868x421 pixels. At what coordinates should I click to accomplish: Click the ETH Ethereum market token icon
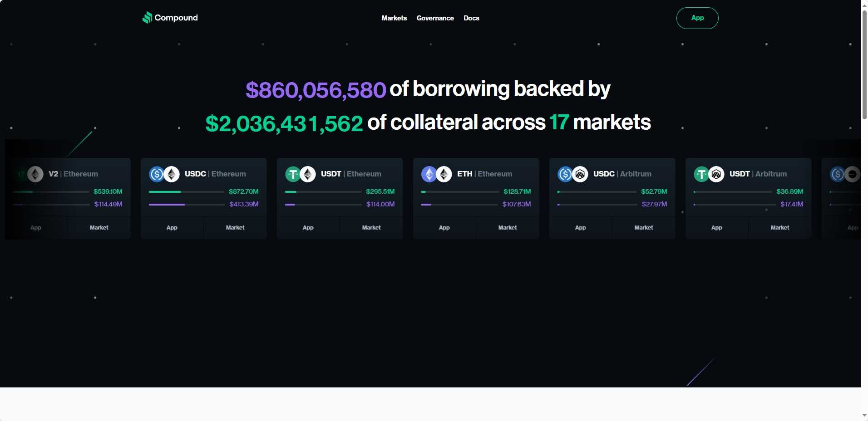click(x=429, y=174)
